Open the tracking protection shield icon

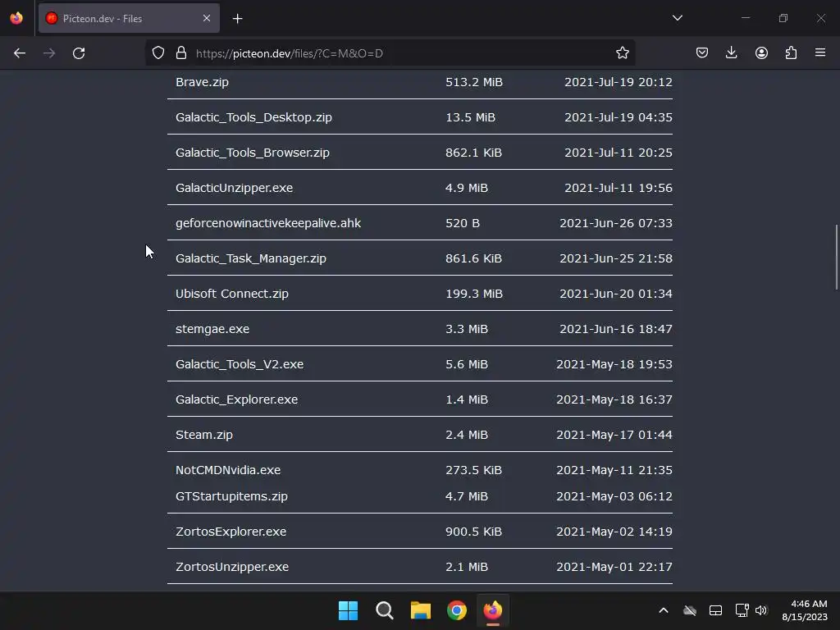click(158, 53)
